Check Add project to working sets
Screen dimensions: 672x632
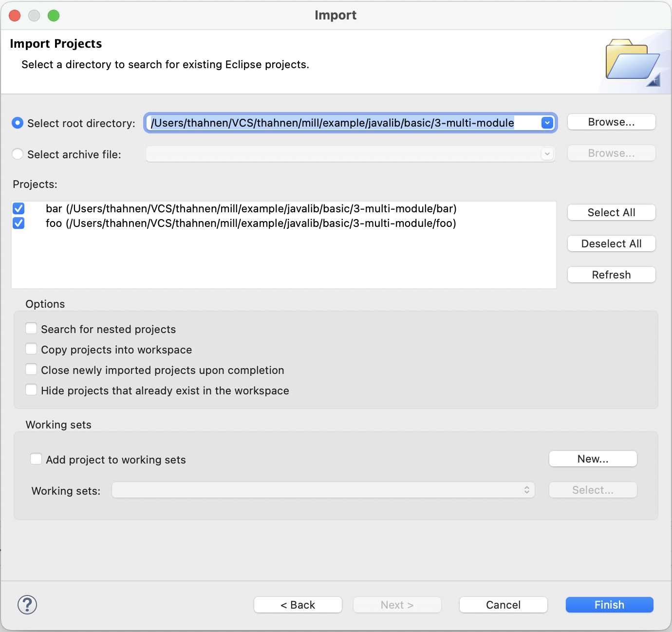36,459
